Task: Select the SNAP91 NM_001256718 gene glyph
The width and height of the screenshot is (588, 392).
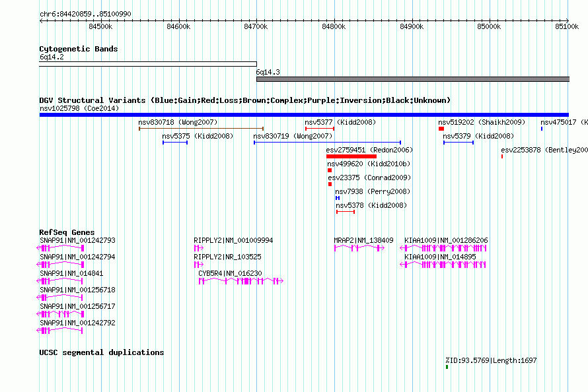Action: (59, 298)
